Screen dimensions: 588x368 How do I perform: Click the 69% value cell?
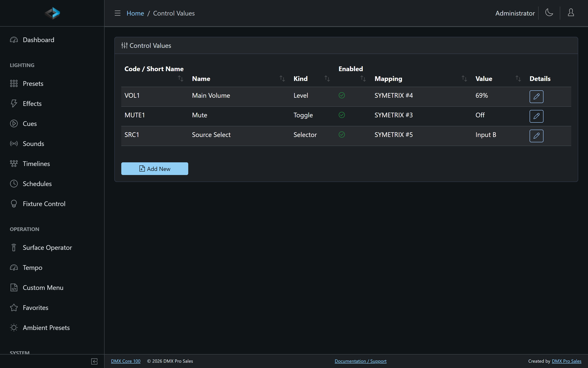[482, 95]
